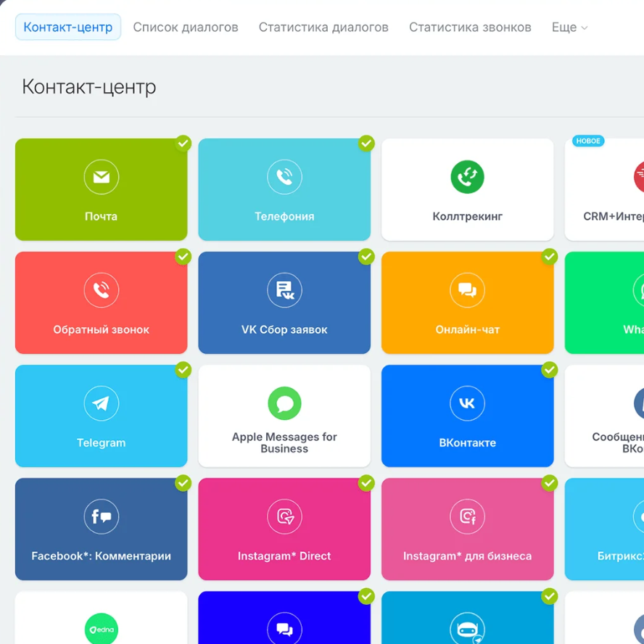The image size is (644, 644).
Task: Click the ВКонтакте VK logo icon
Action: click(467, 403)
